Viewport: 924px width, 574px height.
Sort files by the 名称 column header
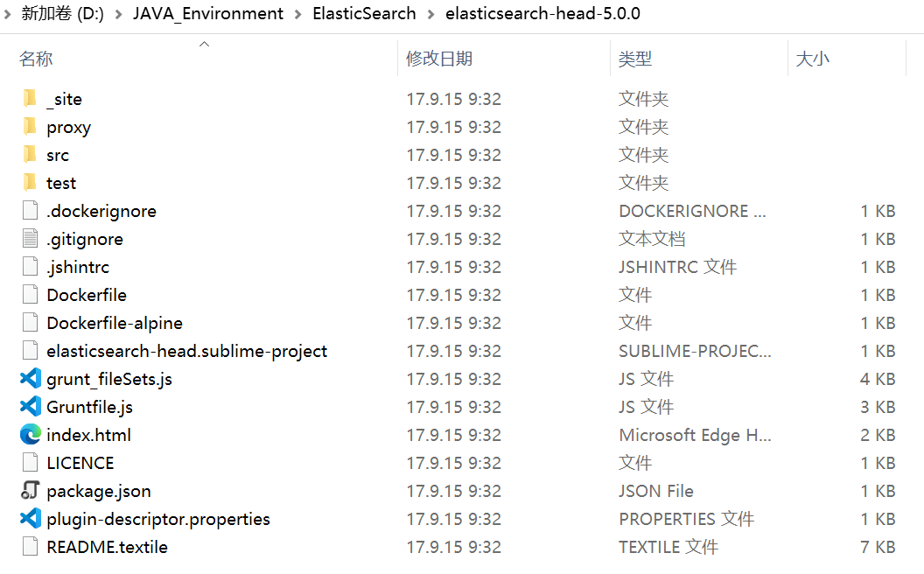click(37, 59)
